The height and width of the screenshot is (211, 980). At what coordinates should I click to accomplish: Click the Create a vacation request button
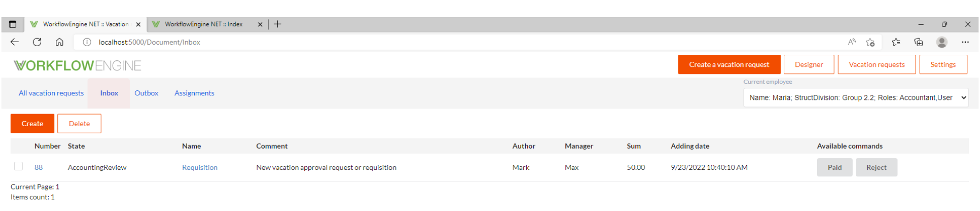(729, 64)
